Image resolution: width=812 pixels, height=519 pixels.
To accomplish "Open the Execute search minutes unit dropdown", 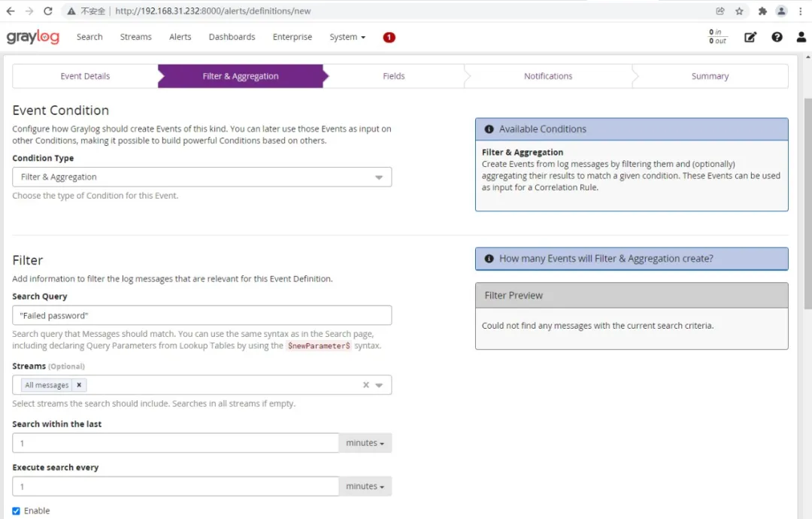I will coord(365,487).
